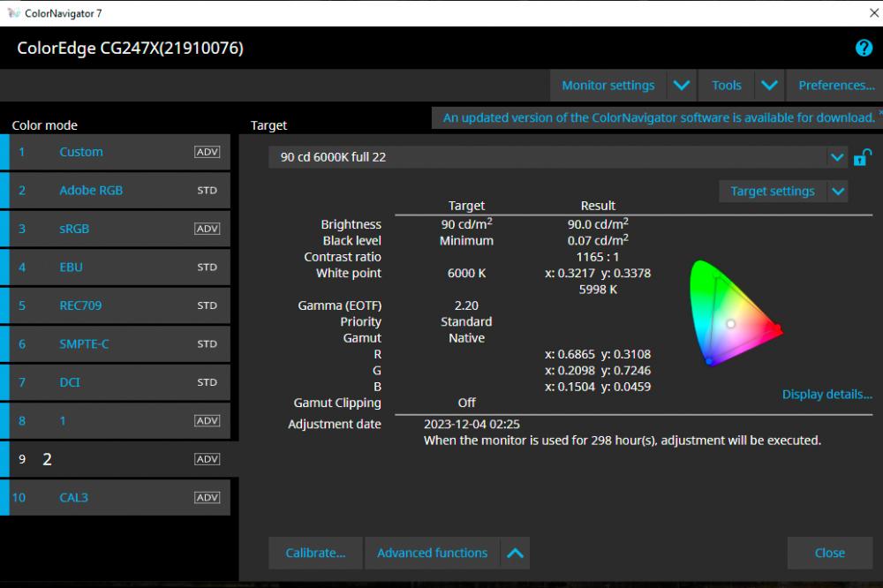Expand the Tools dropdown arrow
Viewport: 883px width, 588px height.
[769, 86]
